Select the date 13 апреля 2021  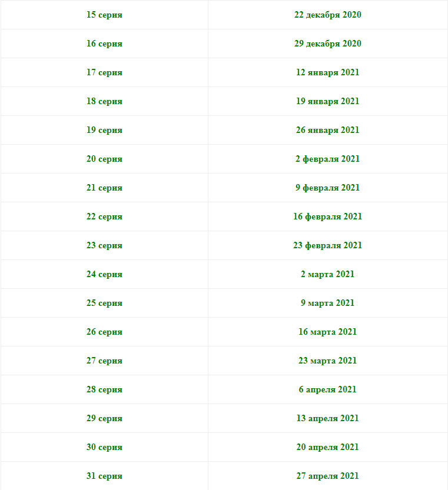[x=327, y=418]
